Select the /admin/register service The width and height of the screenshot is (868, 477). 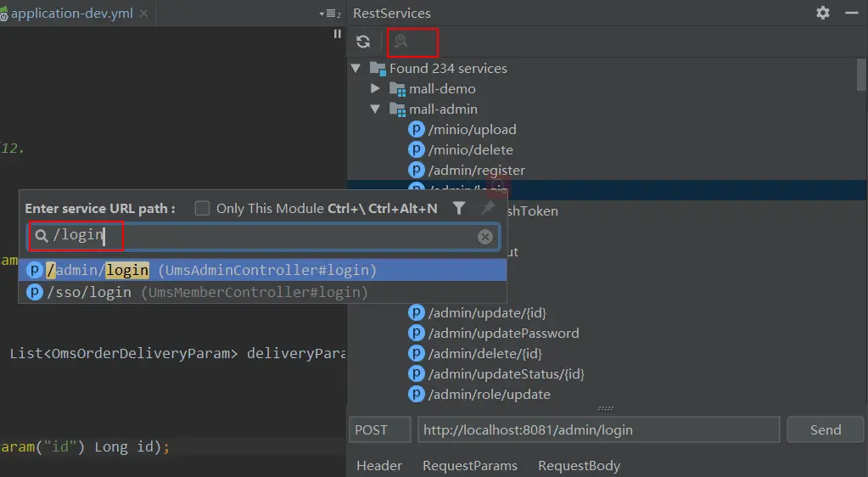[476, 170]
